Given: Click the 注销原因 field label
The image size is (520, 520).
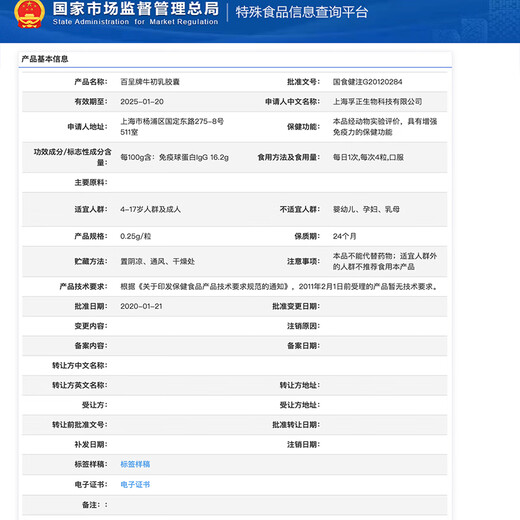Looking at the screenshot, I should [x=303, y=326].
